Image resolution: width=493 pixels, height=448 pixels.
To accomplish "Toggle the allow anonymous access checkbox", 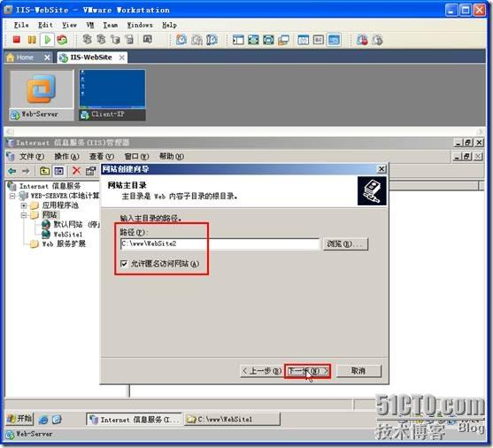I will coord(124,263).
